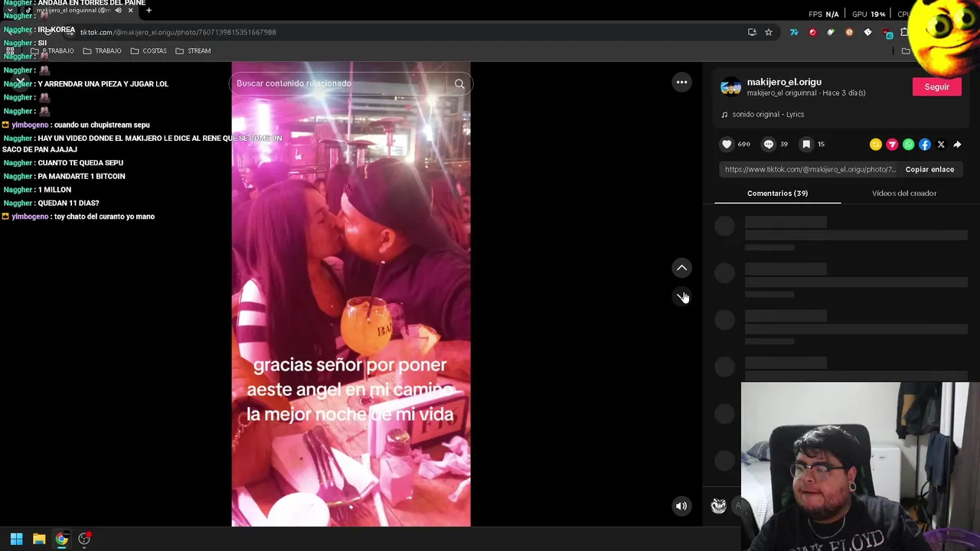This screenshot has width=980, height=551.
Task: Open more share options arrow
Action: pyautogui.click(x=957, y=145)
